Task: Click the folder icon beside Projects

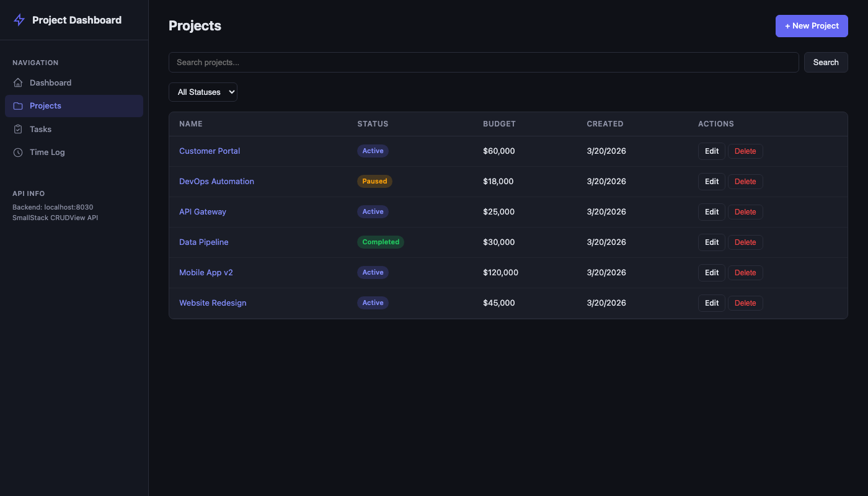Action: point(18,105)
